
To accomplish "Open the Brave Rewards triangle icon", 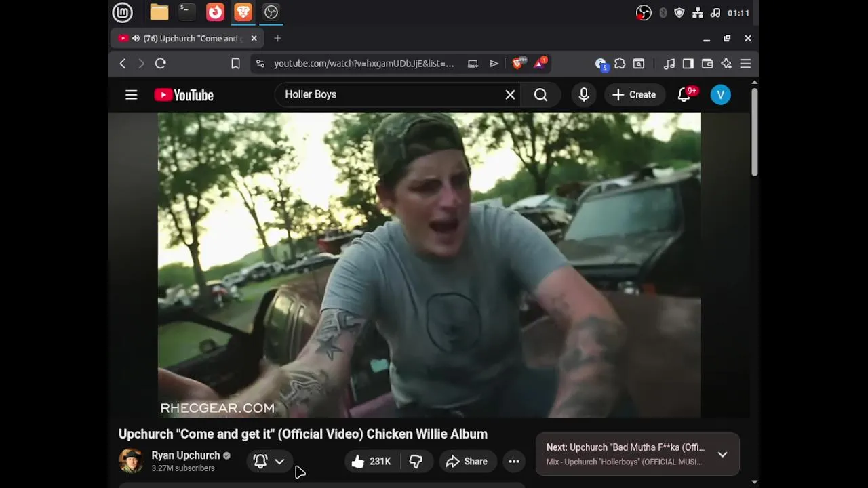I will coord(540,64).
